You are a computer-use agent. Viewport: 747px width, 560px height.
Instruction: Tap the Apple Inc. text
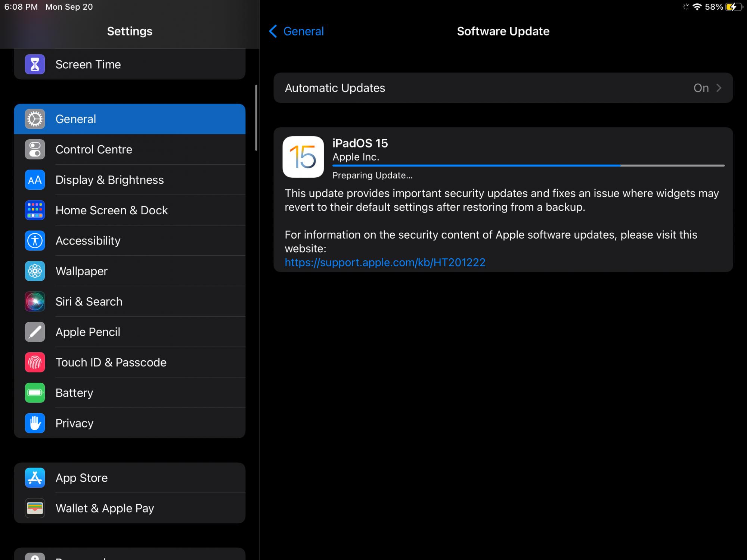356,157
